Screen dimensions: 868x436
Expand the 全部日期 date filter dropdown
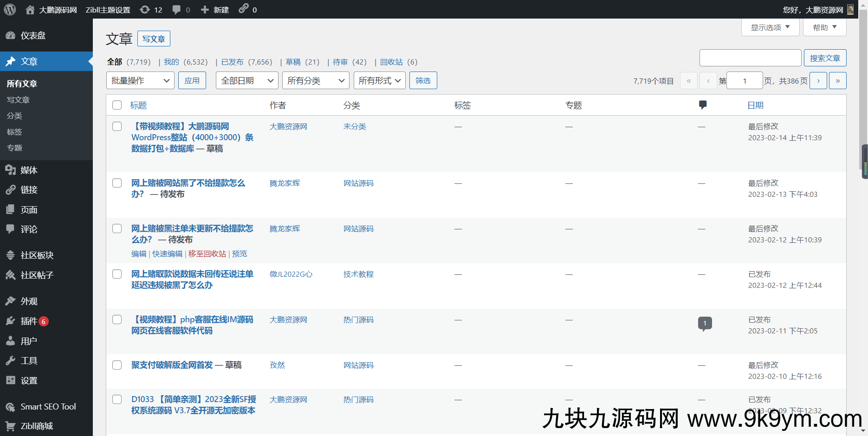click(247, 81)
